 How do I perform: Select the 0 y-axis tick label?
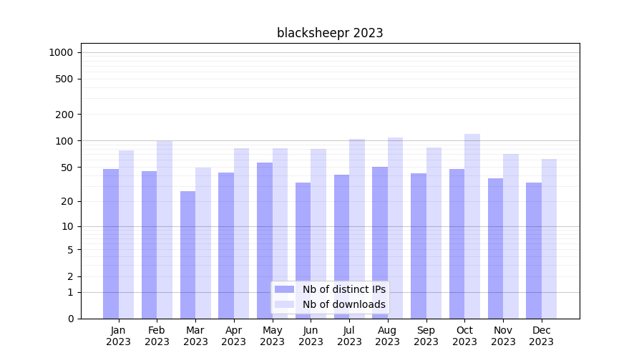tap(70, 319)
